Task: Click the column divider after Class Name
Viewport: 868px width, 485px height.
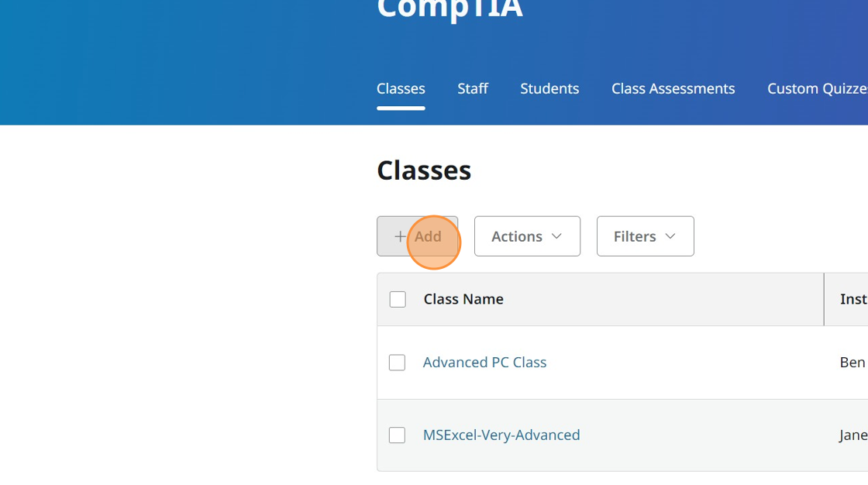Action: tap(824, 299)
